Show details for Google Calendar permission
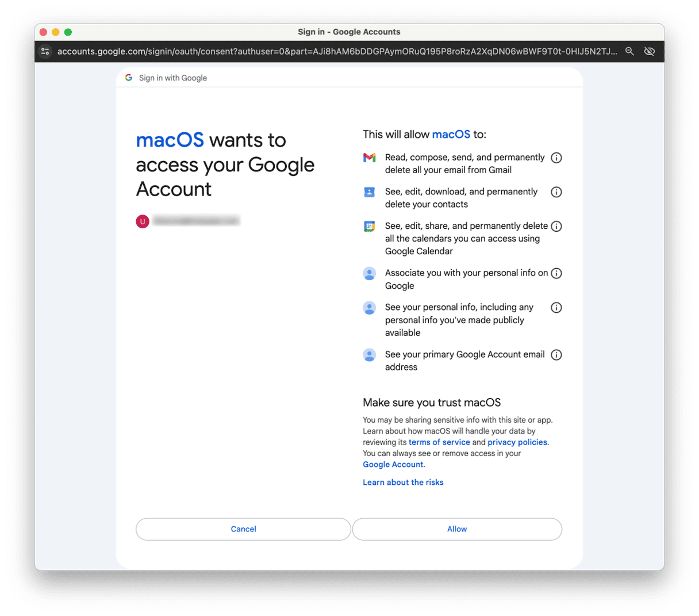This screenshot has width=699, height=616. click(556, 226)
